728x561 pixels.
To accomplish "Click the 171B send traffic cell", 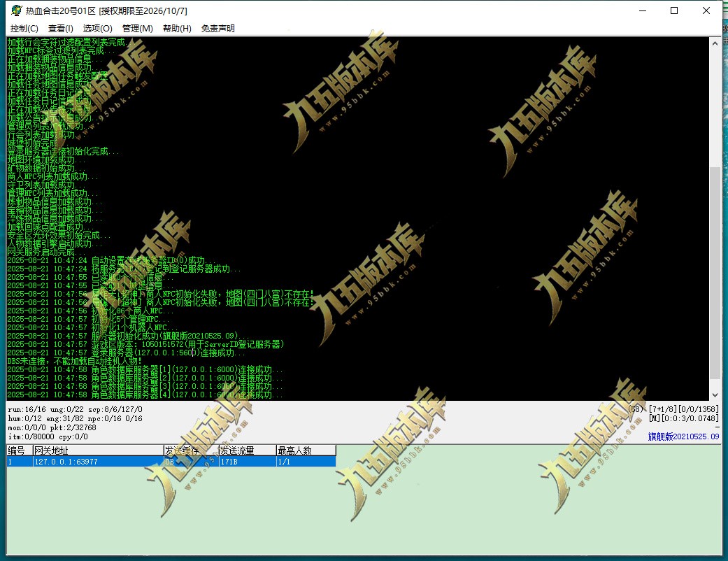I will click(x=247, y=462).
